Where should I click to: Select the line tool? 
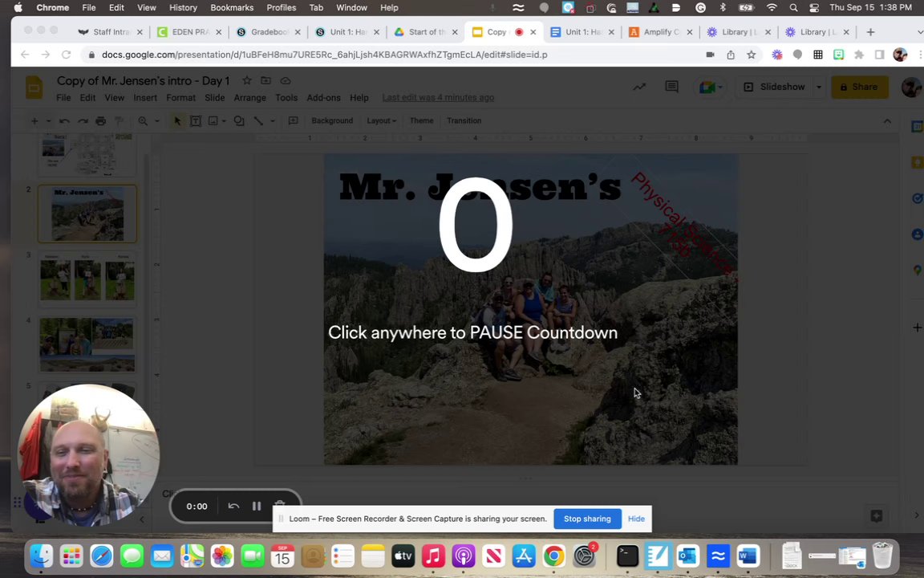coord(258,121)
